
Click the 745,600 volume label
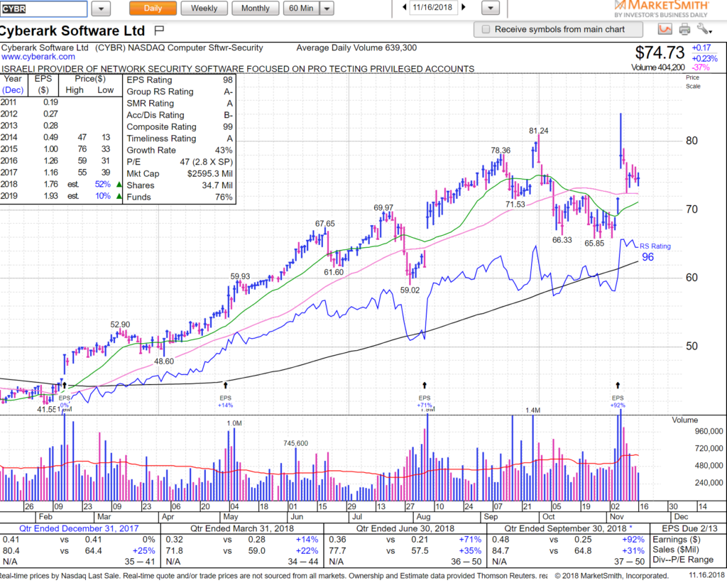(x=296, y=443)
